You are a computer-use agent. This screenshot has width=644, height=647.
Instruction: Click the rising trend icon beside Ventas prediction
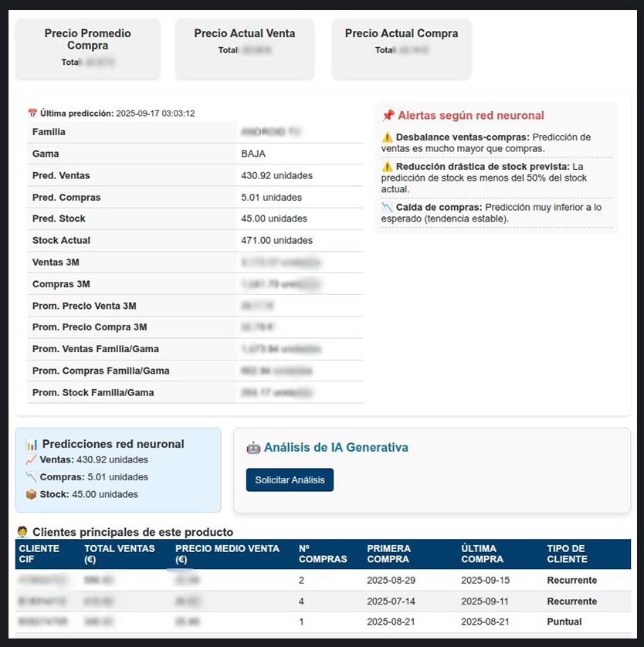[x=31, y=460]
